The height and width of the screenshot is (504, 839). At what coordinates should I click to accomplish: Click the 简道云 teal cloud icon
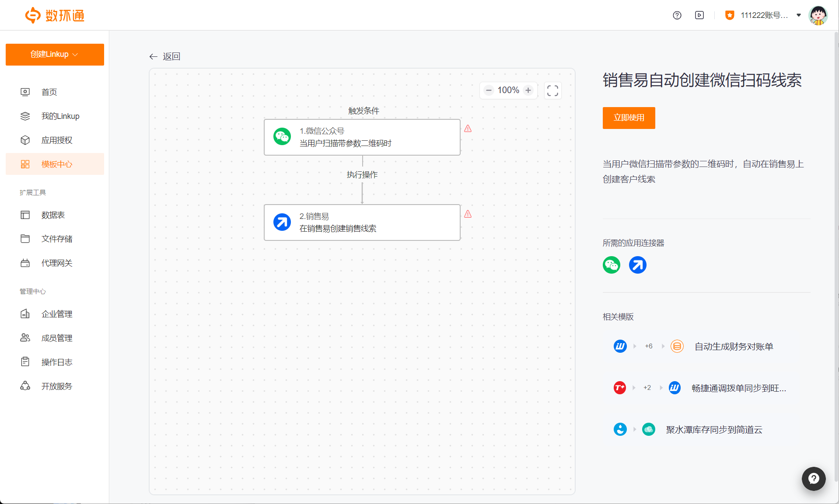[x=649, y=429]
